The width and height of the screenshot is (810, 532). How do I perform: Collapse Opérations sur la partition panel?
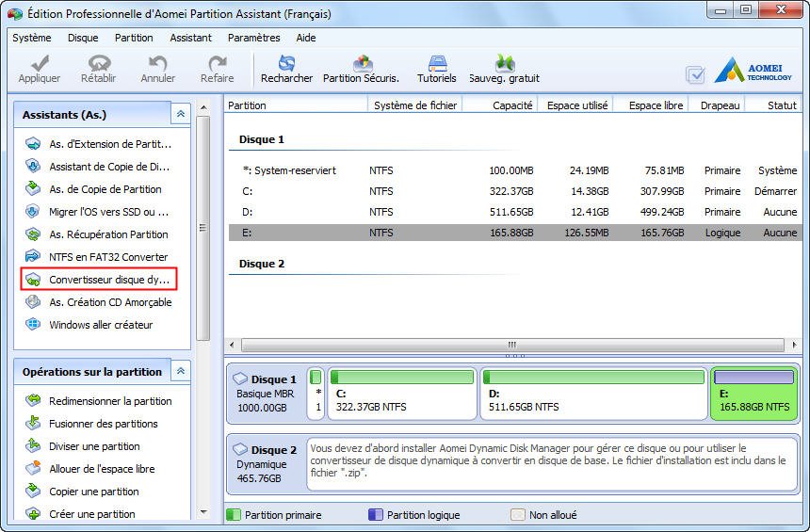click(x=180, y=372)
